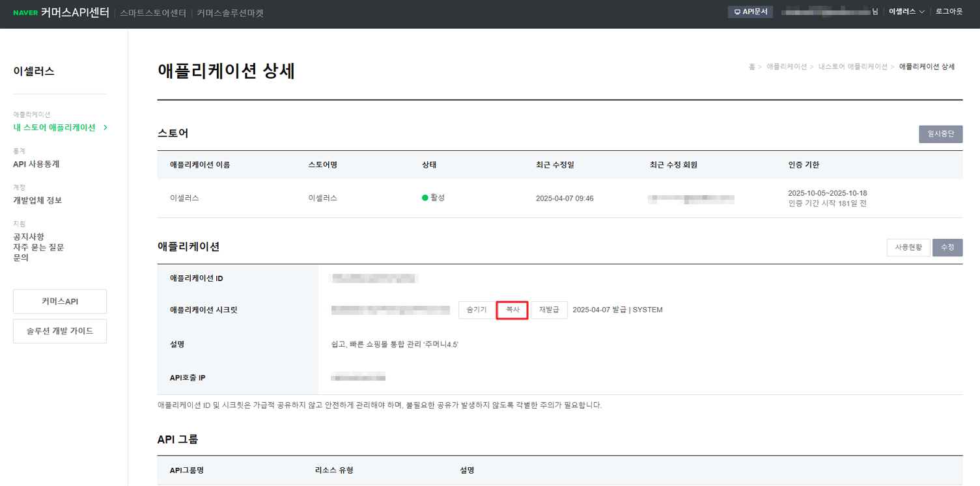Open the 커머스솔루션마켓 link
Screen dimensions: 980x486
(230, 13)
